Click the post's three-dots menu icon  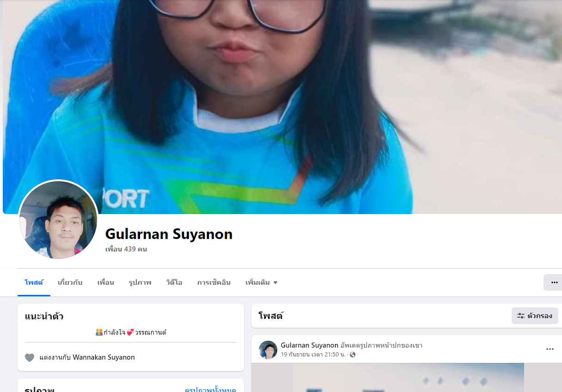(550, 349)
